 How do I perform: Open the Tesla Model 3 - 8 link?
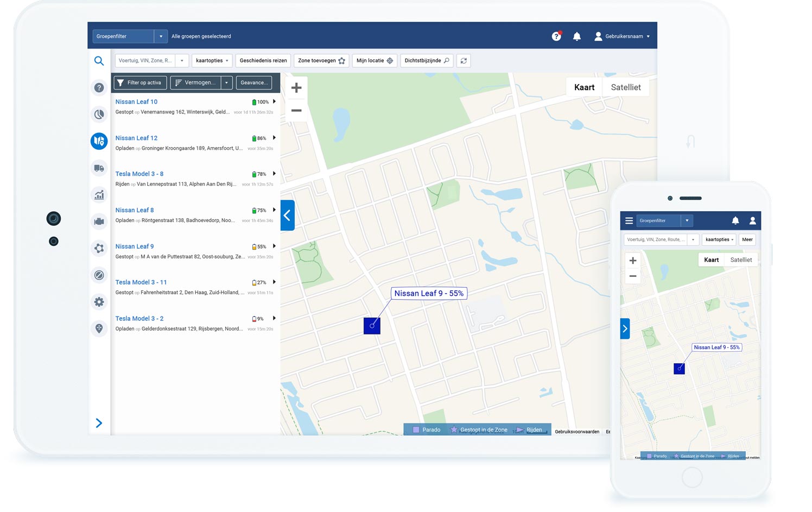point(139,174)
